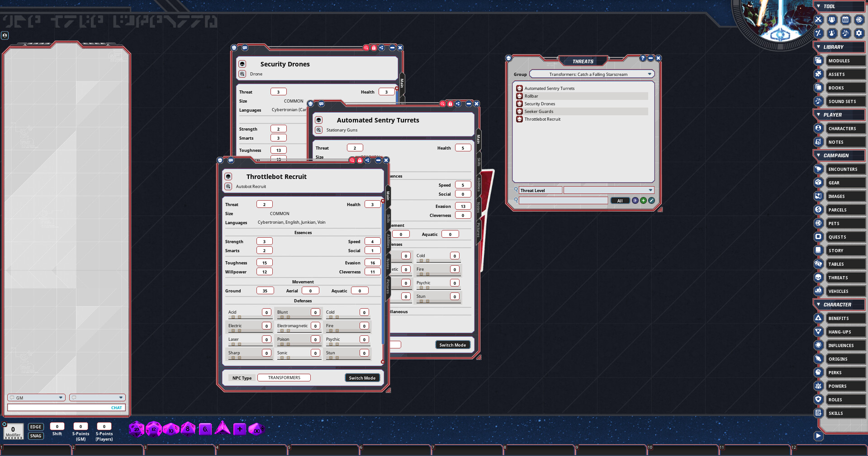Open the sound sets music note tool
Viewport: 868px width, 456px height.
845,33
